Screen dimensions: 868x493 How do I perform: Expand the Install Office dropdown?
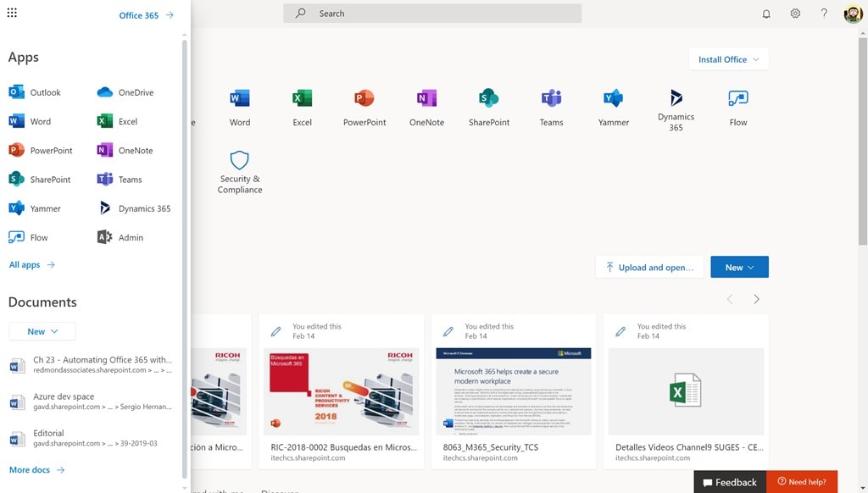tap(728, 59)
